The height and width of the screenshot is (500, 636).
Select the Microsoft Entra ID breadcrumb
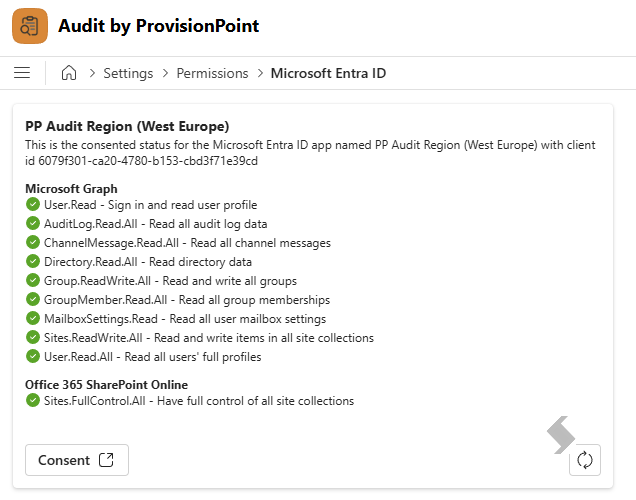click(328, 73)
